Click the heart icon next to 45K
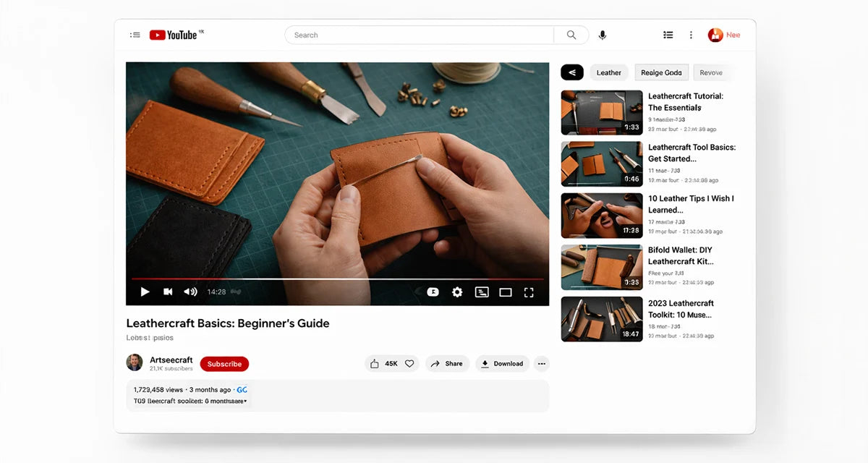The image size is (868, 463). coord(409,364)
